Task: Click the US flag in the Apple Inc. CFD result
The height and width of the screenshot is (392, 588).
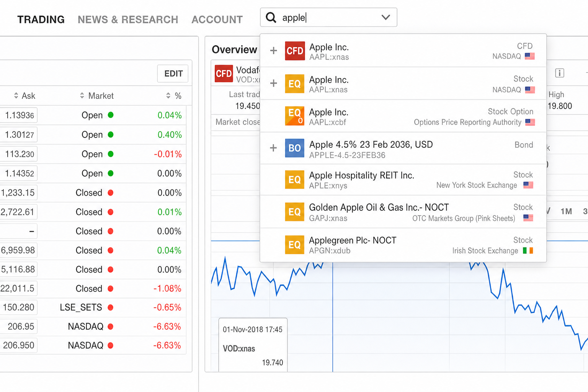Action: (x=530, y=56)
